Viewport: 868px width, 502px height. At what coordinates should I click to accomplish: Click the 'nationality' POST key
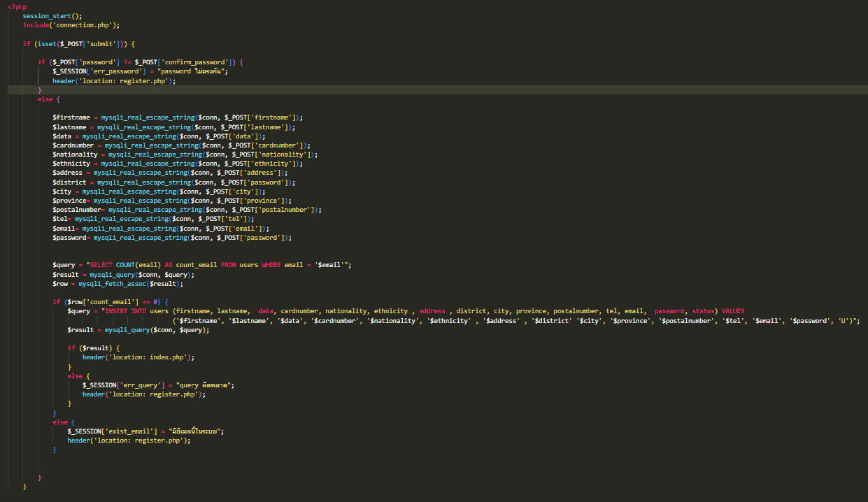pos(285,154)
